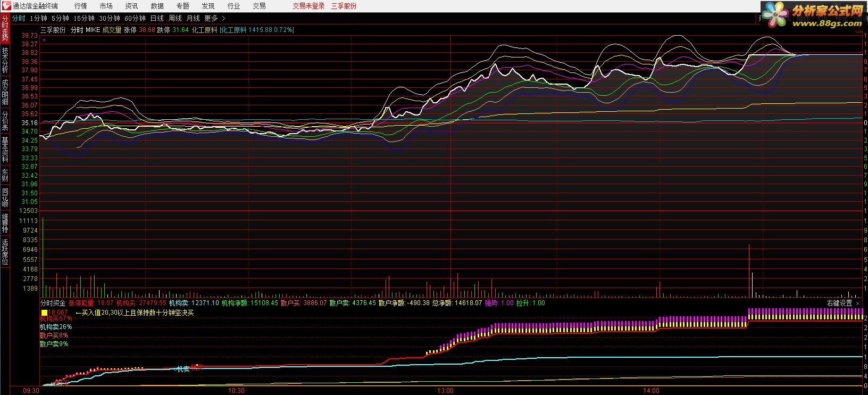Open the 数据 menu
Image resolution: width=868 pixels, height=395 pixels.
click(157, 6)
